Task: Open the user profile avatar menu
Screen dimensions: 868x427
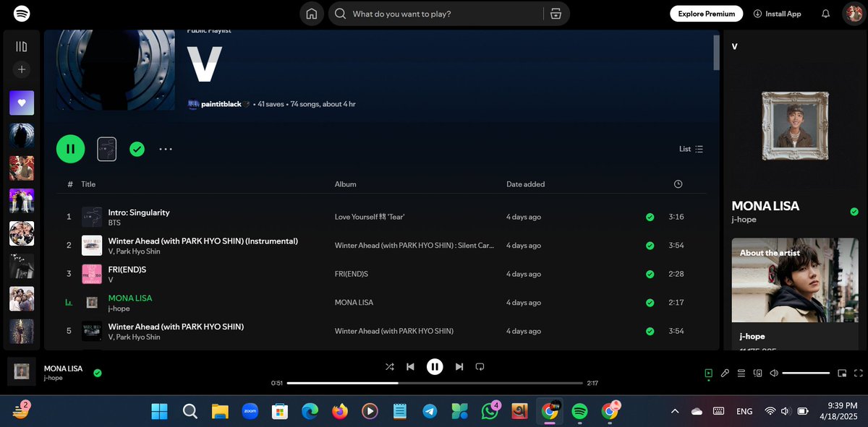Action: 854,14
